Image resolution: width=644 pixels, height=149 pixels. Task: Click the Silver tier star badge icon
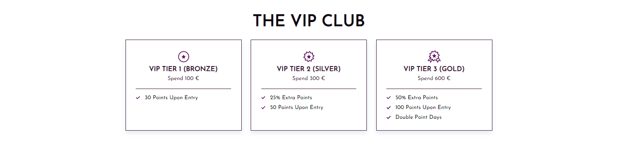click(309, 56)
